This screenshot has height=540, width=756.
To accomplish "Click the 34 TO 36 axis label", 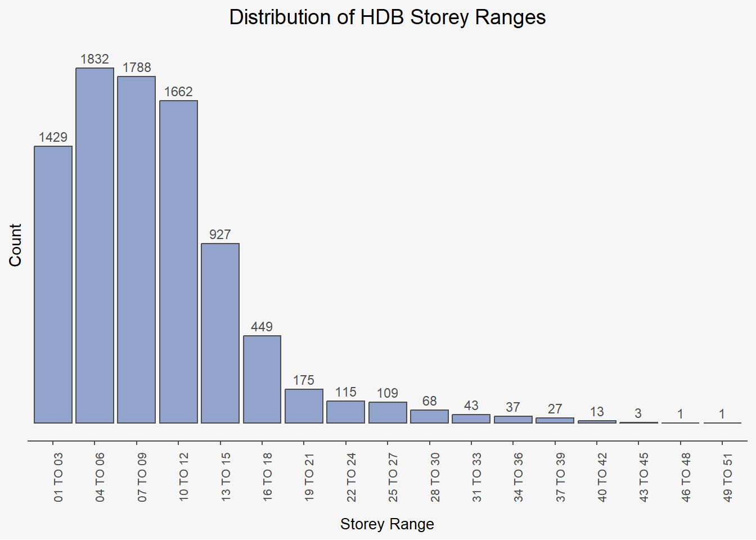I will (x=518, y=477).
